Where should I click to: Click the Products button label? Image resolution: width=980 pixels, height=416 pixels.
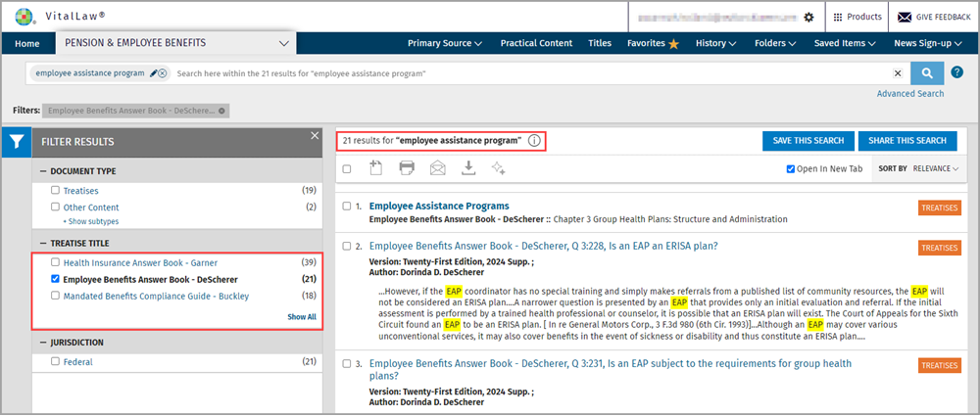click(x=864, y=17)
